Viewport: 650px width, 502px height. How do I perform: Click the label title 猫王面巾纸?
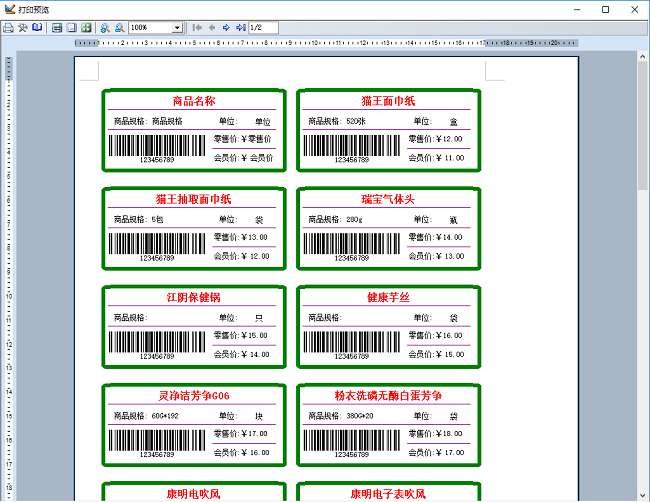[x=388, y=101]
